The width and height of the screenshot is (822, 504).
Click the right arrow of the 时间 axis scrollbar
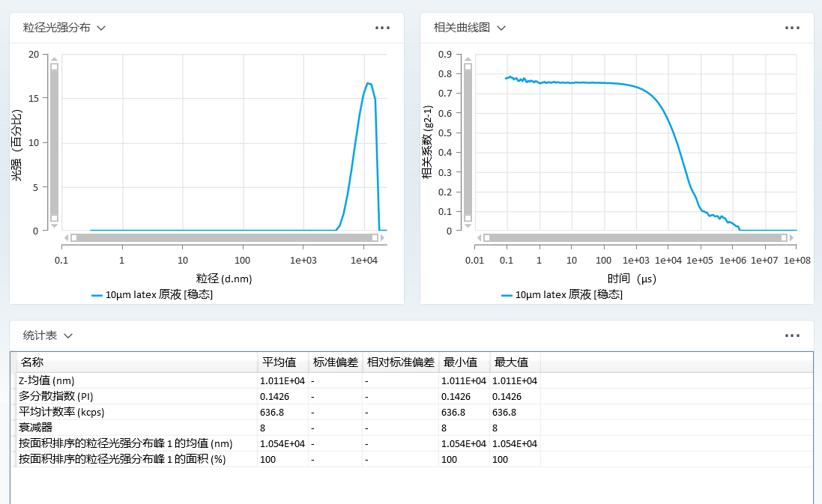click(792, 238)
